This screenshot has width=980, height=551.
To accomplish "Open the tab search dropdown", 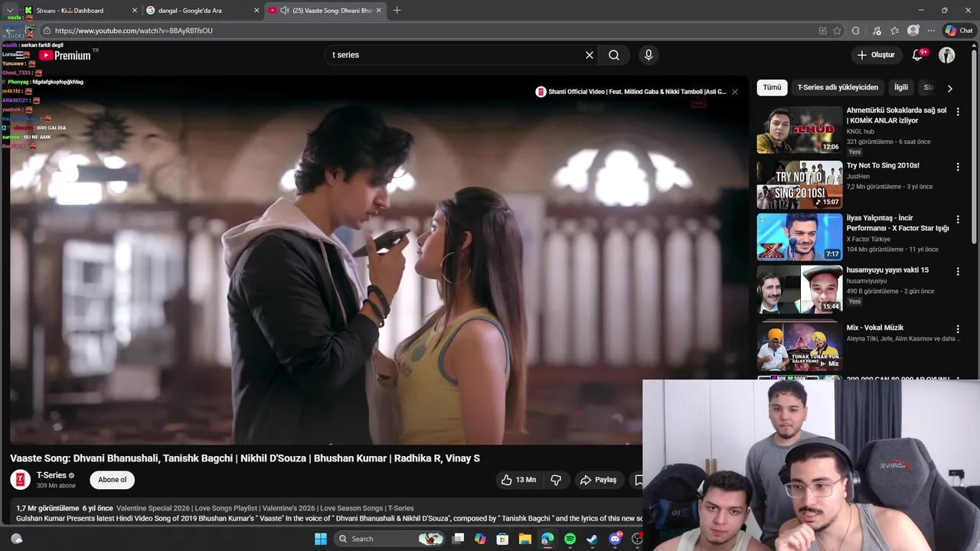I will 10,11.
